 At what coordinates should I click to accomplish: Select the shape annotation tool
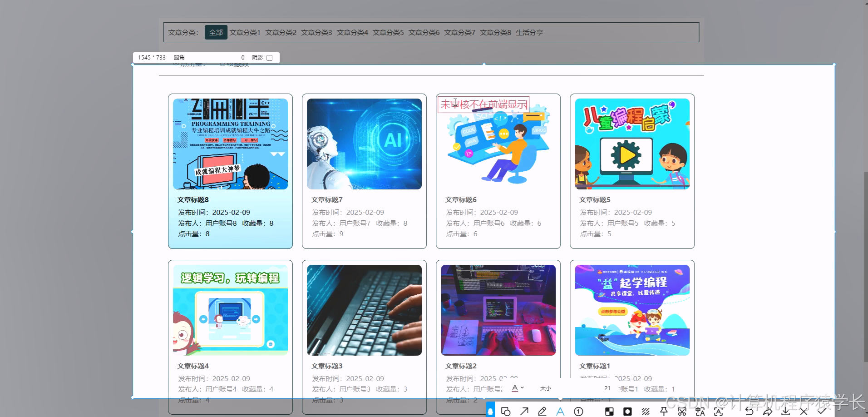tap(506, 411)
